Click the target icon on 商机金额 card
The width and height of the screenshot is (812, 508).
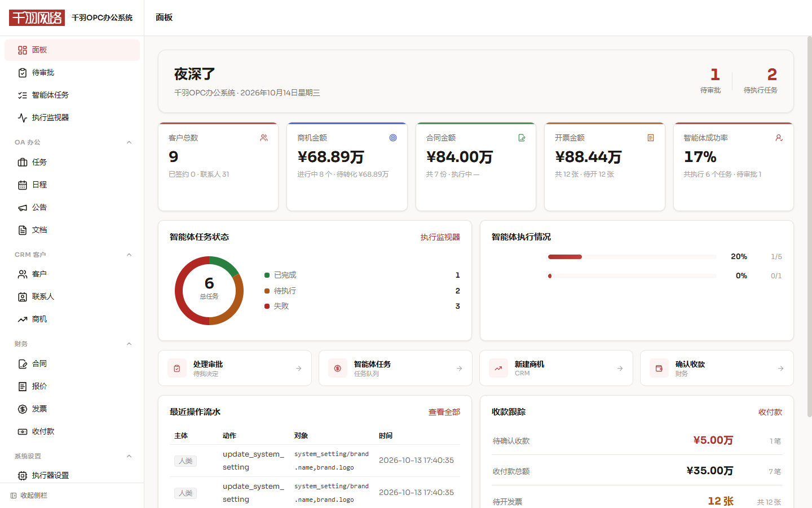[x=393, y=138]
